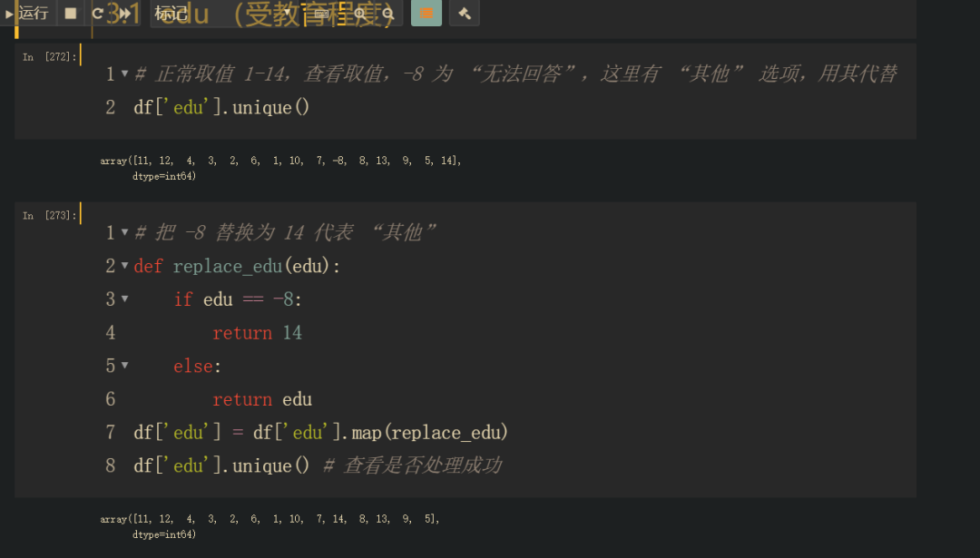Screen dimensions: 980x558
Task: Open the 标记 cell type dropdown
Action: 223,13
